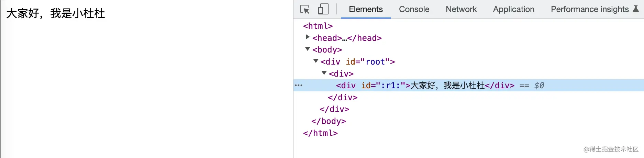This screenshot has height=158, width=644.
Task: Select the opening body tag row
Action: click(469, 50)
